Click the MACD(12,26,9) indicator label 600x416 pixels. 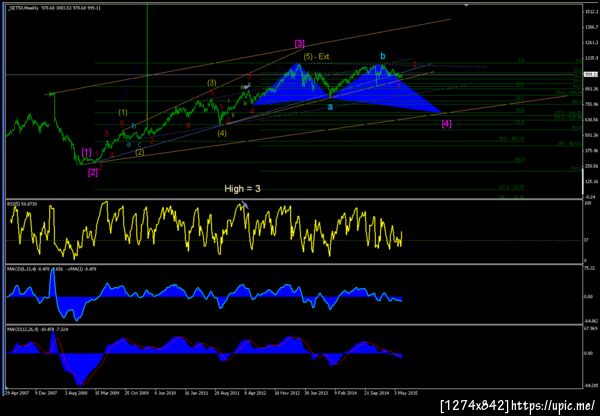38,329
